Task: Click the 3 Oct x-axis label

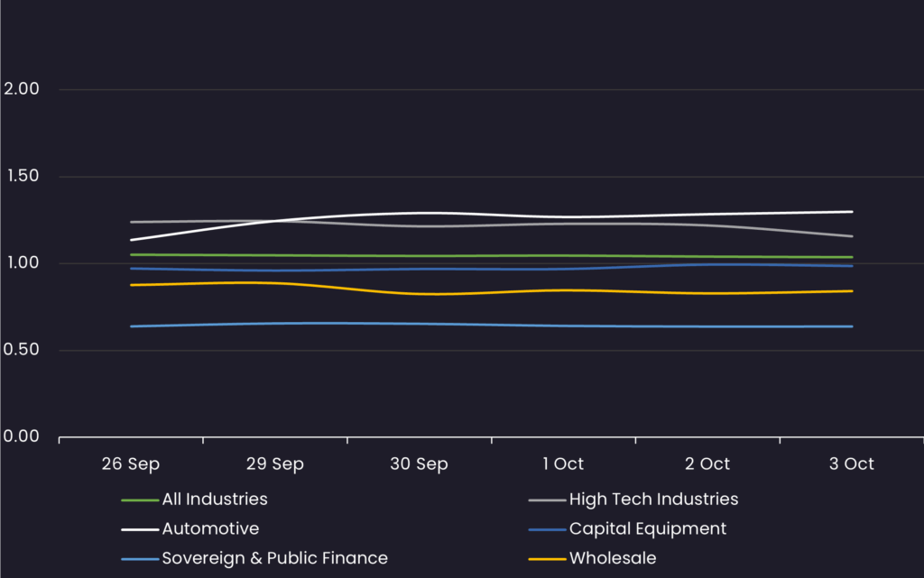Action: pyautogui.click(x=852, y=464)
